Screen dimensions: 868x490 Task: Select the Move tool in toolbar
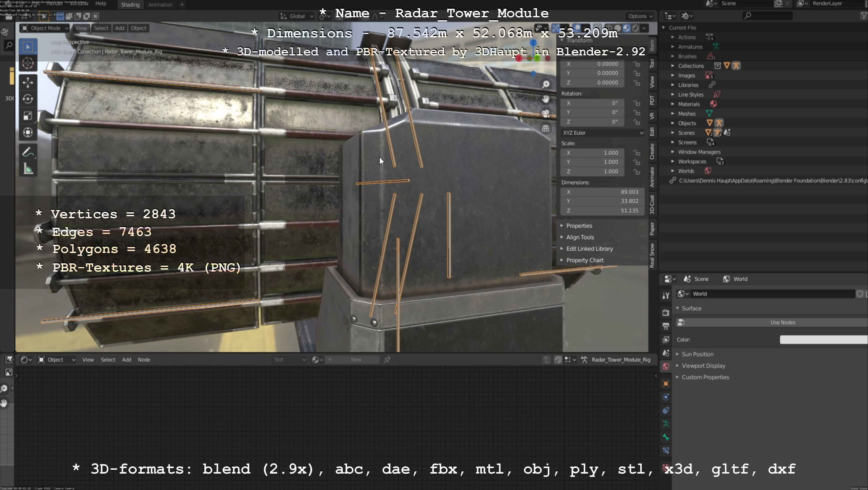click(x=28, y=82)
